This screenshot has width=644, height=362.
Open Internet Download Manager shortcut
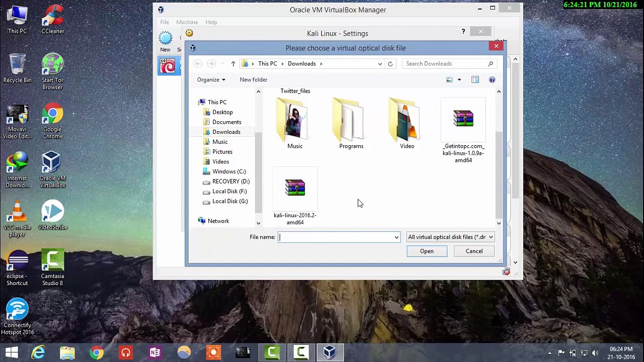(17, 170)
